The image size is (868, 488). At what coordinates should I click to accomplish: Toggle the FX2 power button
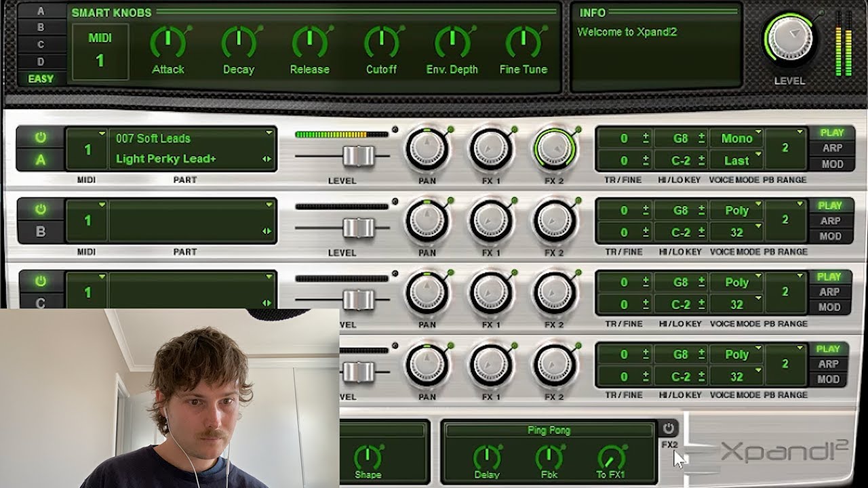[x=669, y=428]
